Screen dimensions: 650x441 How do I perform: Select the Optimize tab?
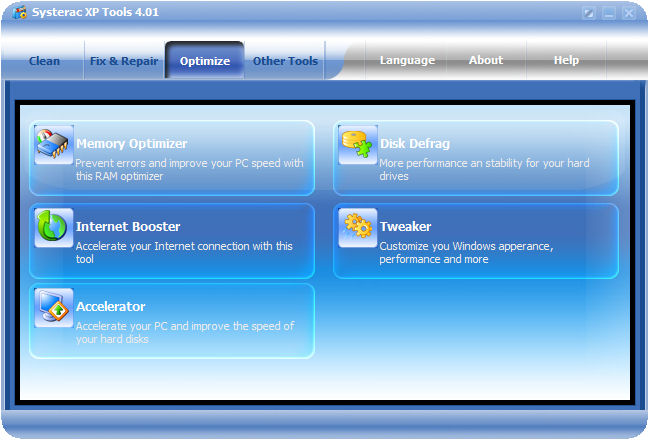pos(205,61)
